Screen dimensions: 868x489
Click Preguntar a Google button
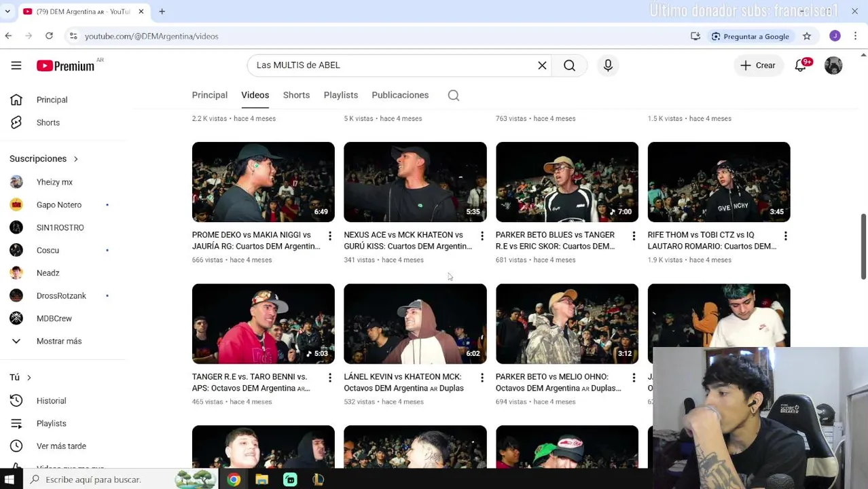pyautogui.click(x=750, y=36)
